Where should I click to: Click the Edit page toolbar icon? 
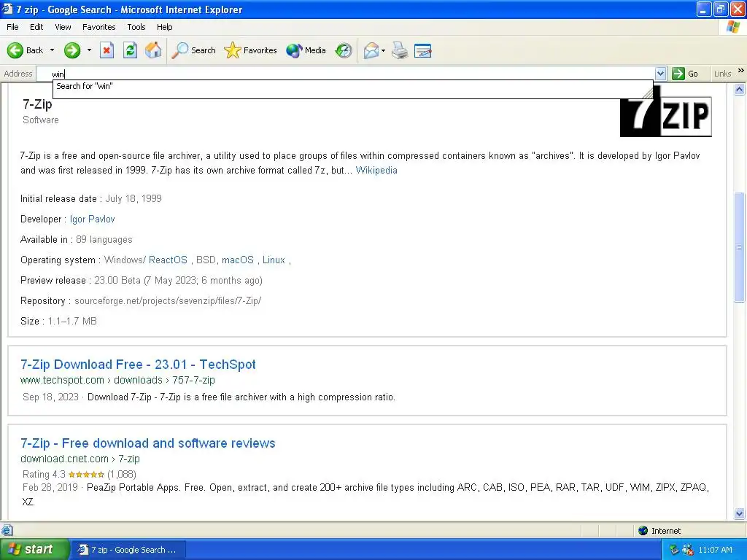(x=423, y=50)
